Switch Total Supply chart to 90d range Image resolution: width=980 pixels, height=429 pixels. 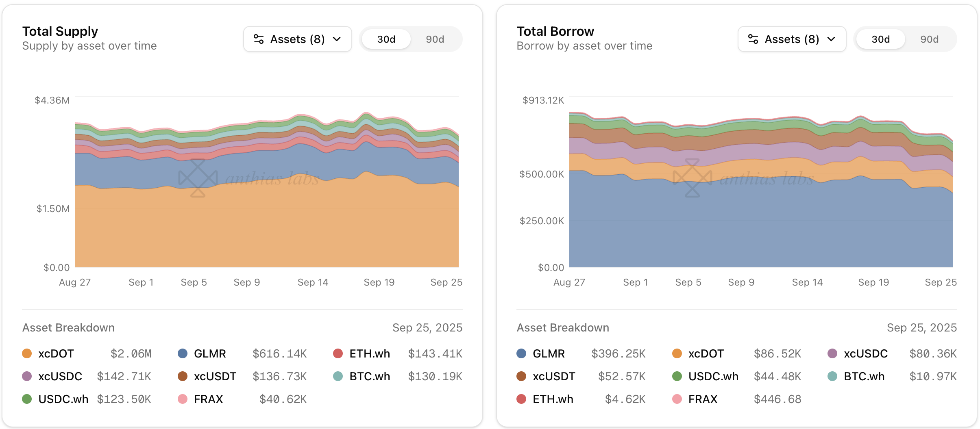435,39
